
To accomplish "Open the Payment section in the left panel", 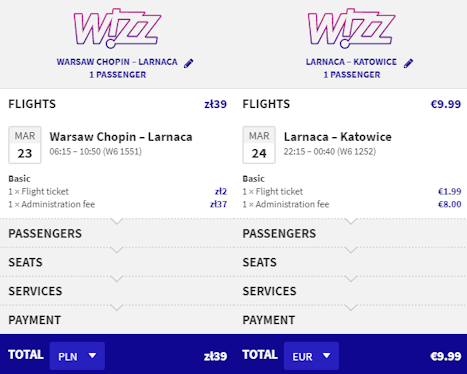I will tap(117, 320).
